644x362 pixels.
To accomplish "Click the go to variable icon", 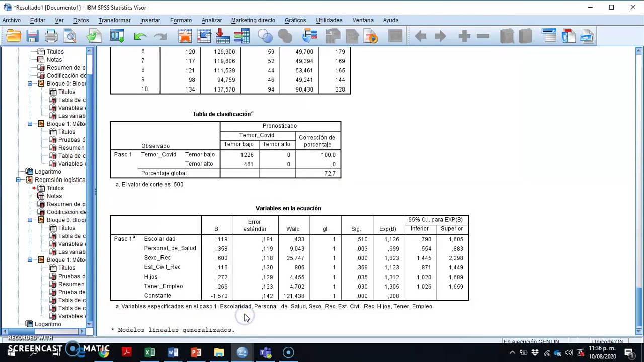I will (222, 36).
